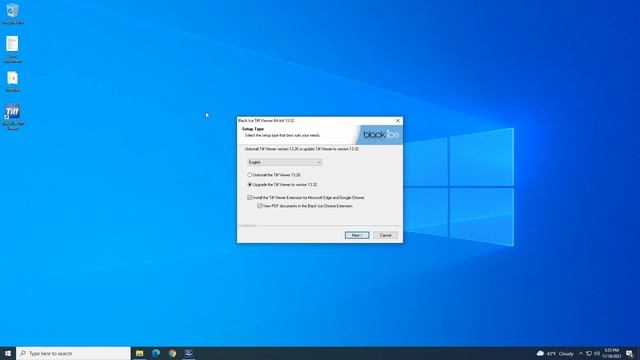Select the text document icon on desktop
This screenshot has width=640, height=360.
13,49
